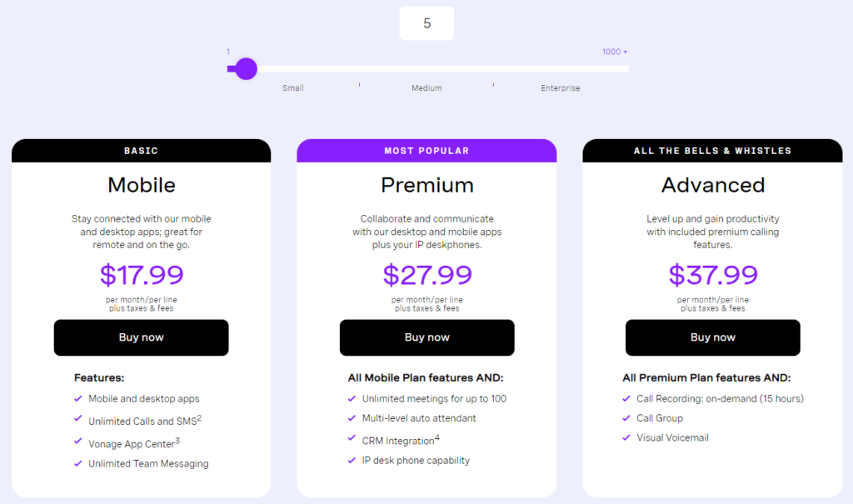Click the checkmark next to Unlimited Team Messaging
Viewport: 853px width, 504px height.
click(x=78, y=463)
